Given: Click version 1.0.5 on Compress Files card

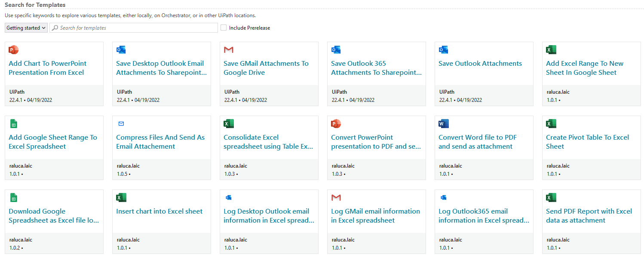Looking at the screenshot, I should 124,174.
